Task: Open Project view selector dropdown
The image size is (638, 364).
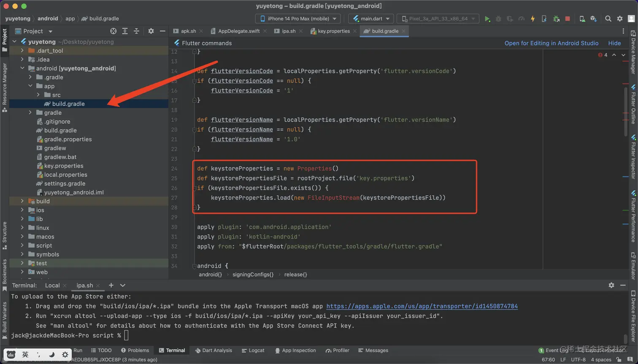Action: (34, 31)
